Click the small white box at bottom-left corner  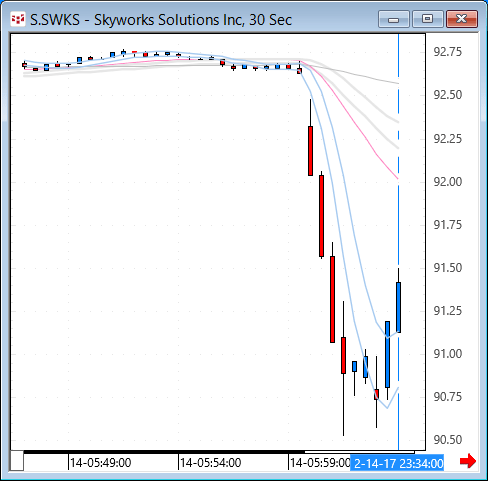pyautogui.click(x=17, y=460)
